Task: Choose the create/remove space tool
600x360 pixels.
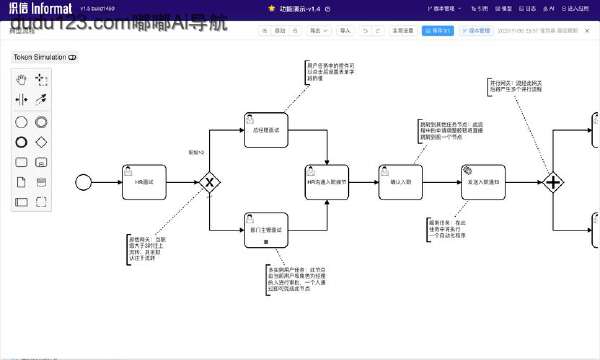Action: click(x=21, y=100)
